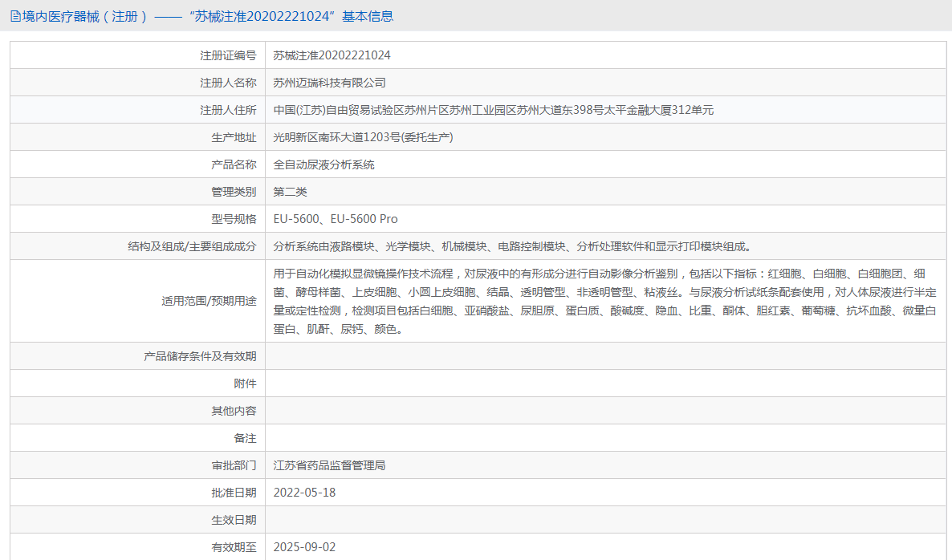The image size is (952, 560).
Task: Select management class value 第二类
Action: (291, 192)
